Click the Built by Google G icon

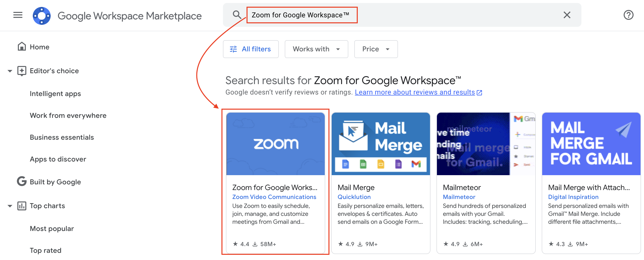pyautogui.click(x=22, y=182)
